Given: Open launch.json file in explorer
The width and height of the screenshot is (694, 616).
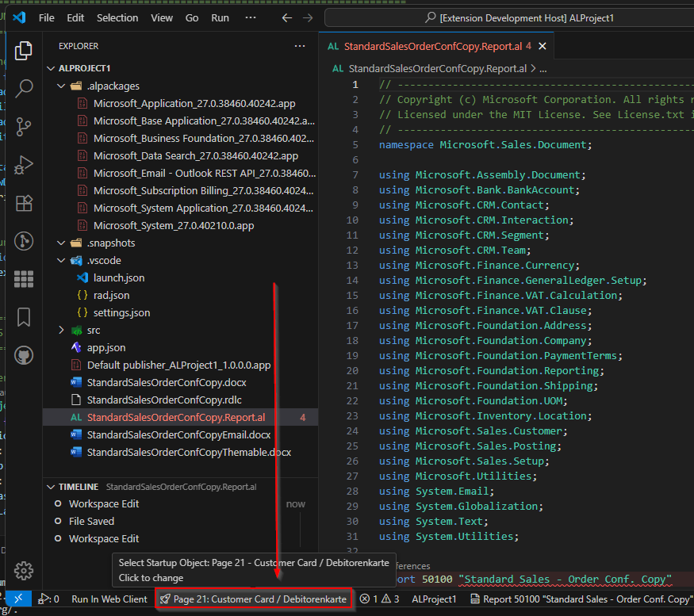Looking at the screenshot, I should coord(119,277).
